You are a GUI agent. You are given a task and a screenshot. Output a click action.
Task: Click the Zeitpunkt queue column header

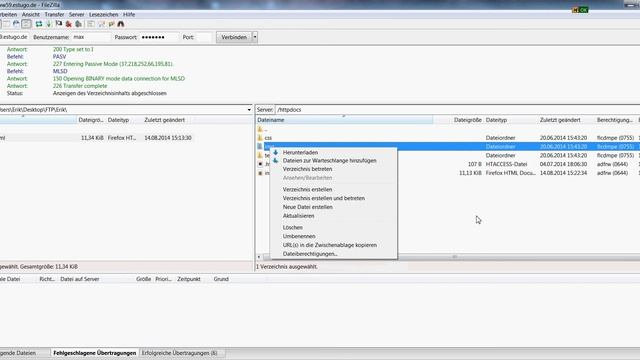pos(189,279)
